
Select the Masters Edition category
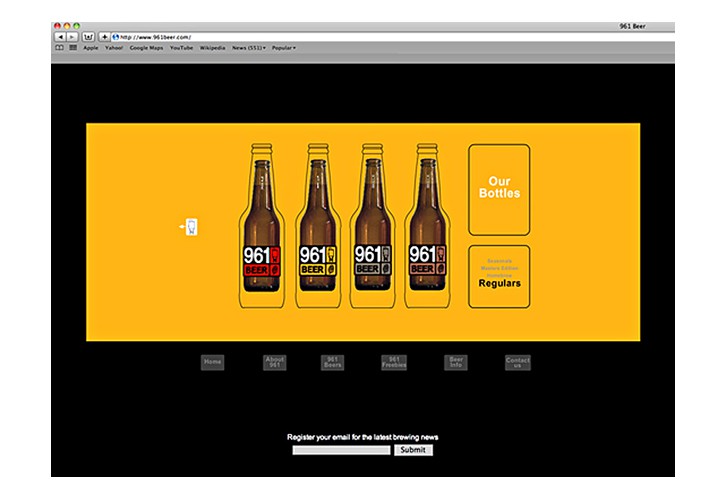click(499, 268)
